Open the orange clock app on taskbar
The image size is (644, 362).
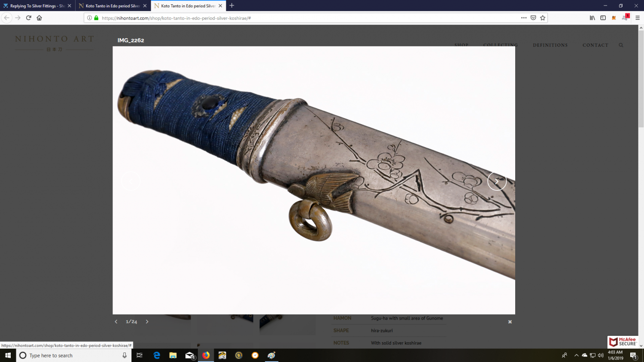[255, 355]
